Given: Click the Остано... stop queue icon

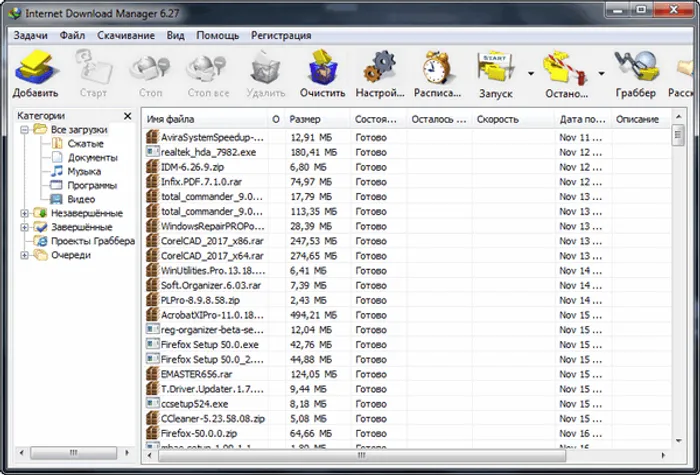Looking at the screenshot, I should 564,68.
